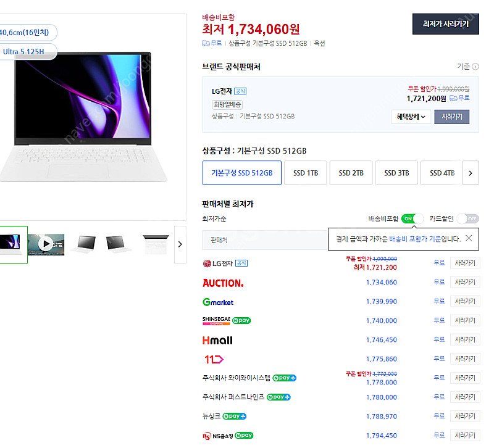Toggle the 배송비포함 switch off
The height and width of the screenshot is (448, 494).
[412, 218]
